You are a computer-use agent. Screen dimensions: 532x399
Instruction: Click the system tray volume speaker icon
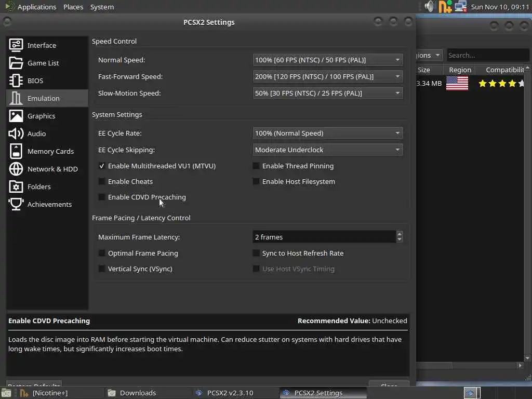click(430, 6)
